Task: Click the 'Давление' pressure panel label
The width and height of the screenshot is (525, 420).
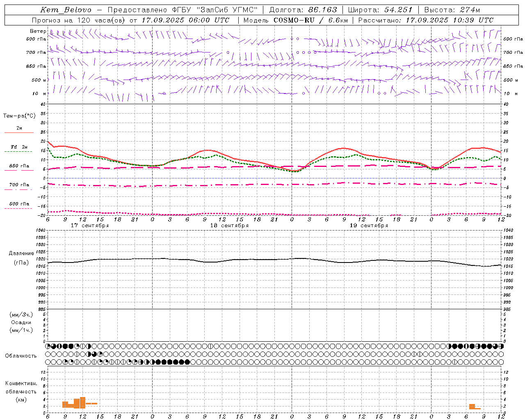Action: coord(21,253)
